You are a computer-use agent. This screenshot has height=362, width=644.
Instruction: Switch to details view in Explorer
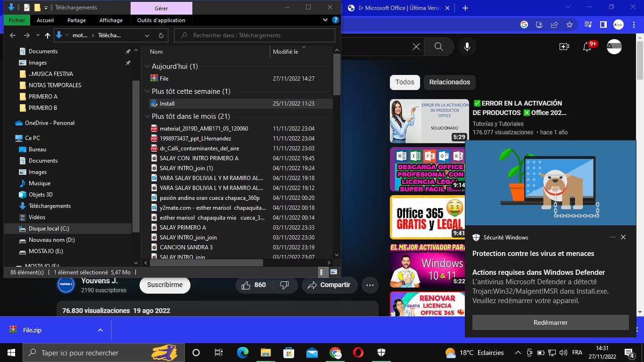[x=322, y=272]
